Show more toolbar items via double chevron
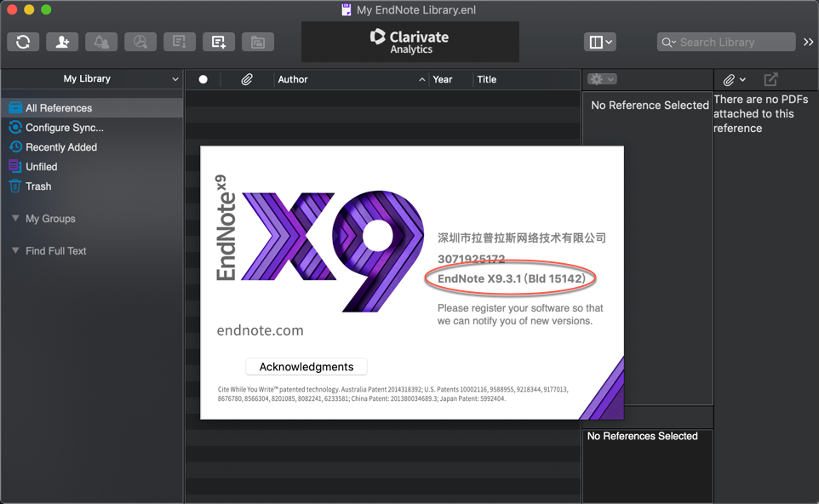The width and height of the screenshot is (819, 504). [808, 42]
